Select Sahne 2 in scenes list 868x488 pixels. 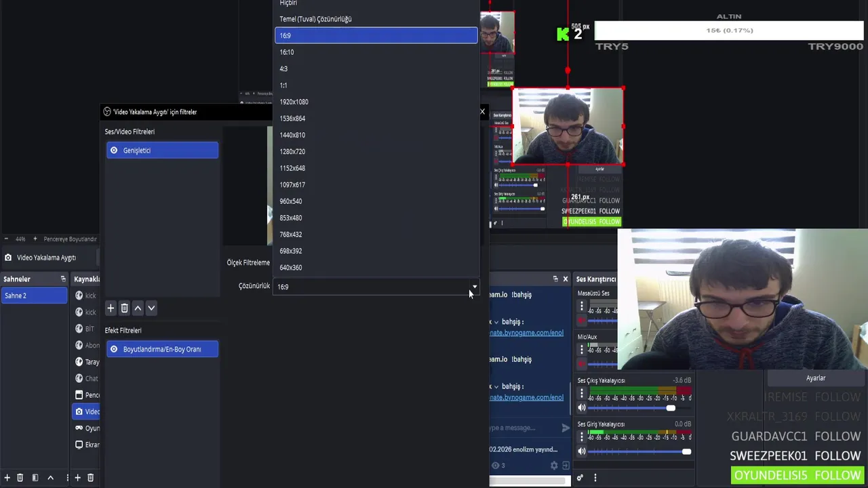(x=34, y=296)
